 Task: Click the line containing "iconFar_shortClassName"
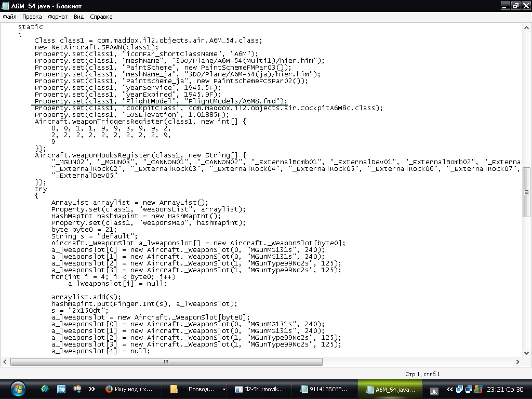146,54
